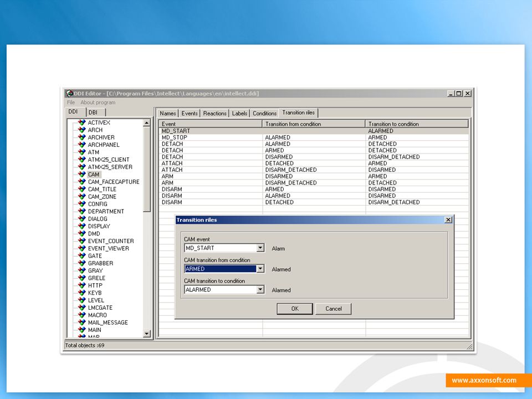Click the DEPARTMENT object icon
532x399 pixels.
point(82,211)
